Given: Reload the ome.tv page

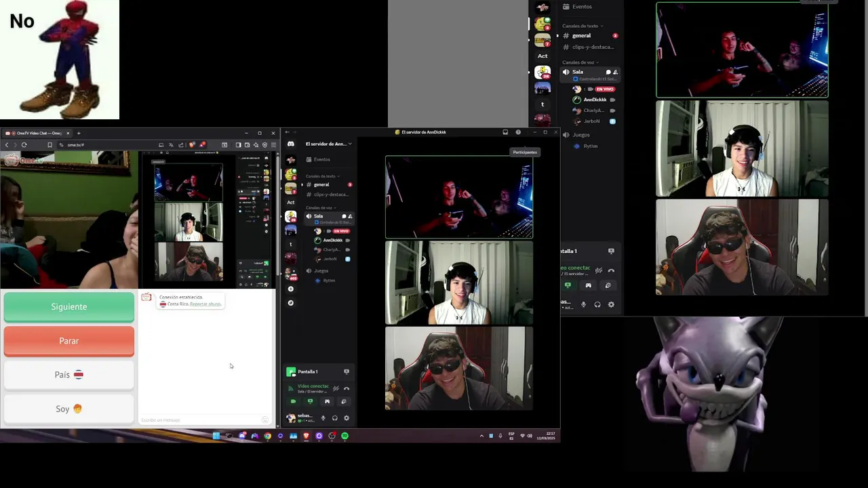Looking at the screenshot, I should point(24,145).
